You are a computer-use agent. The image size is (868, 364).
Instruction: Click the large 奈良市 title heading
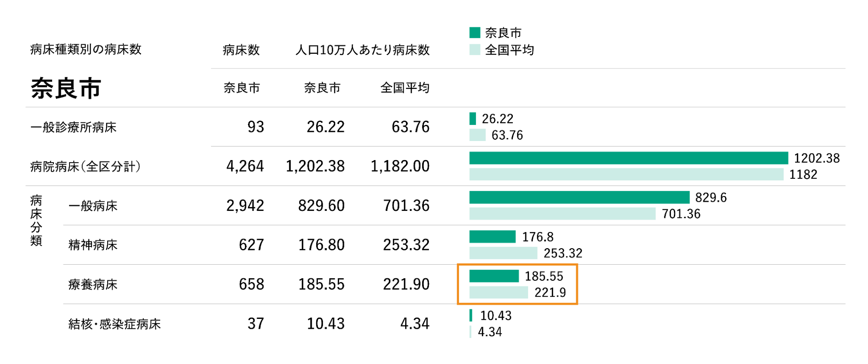click(x=66, y=89)
